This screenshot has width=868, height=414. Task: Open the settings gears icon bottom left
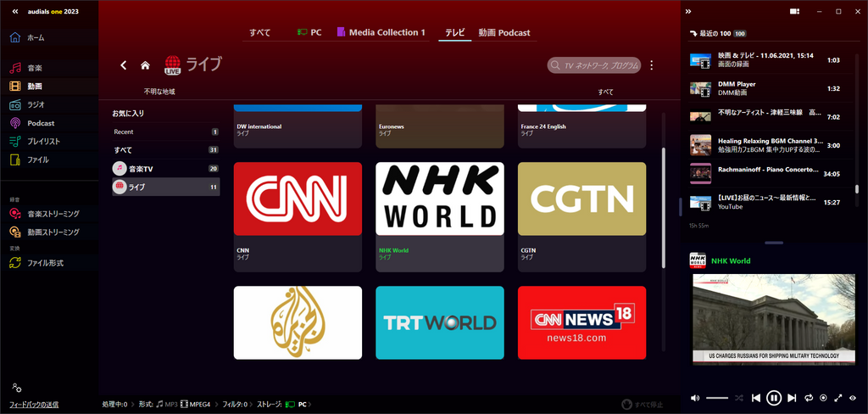(17, 388)
